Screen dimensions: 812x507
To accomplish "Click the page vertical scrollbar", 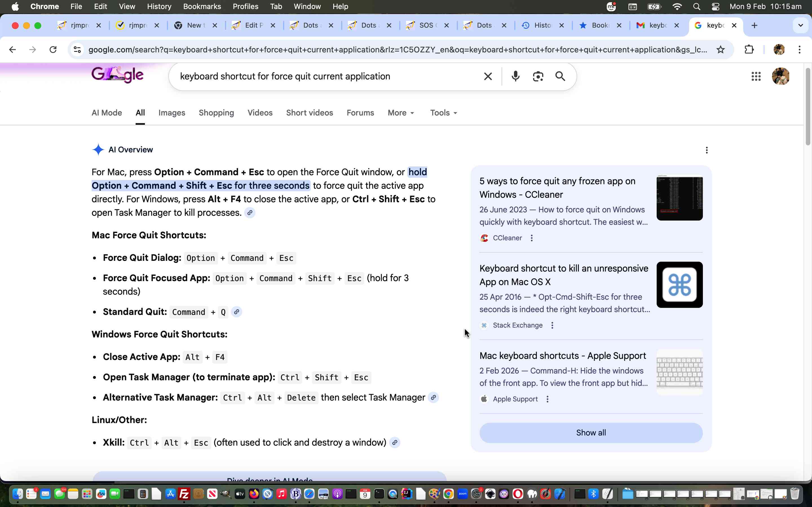I will 808,107.
